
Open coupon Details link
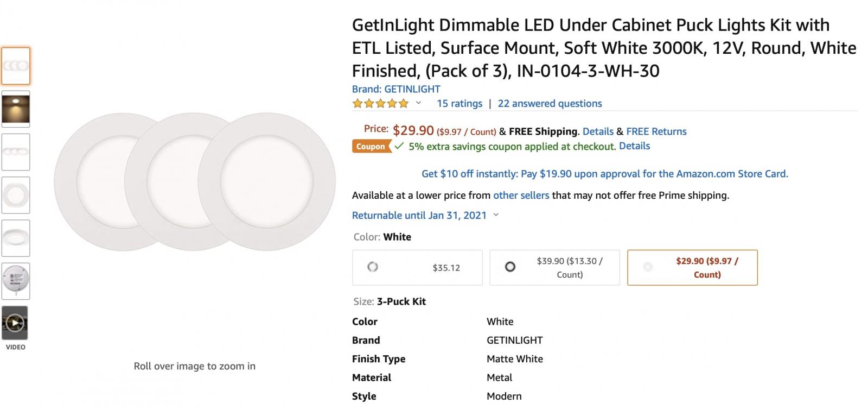634,146
